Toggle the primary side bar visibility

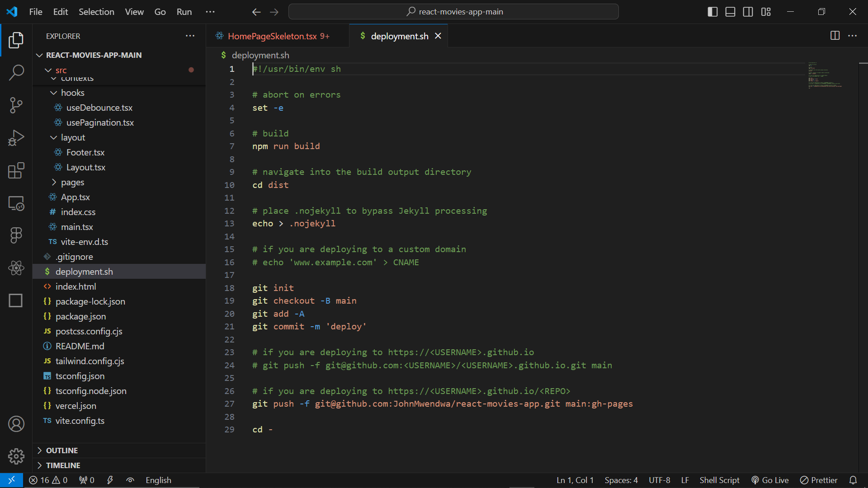[x=712, y=12]
